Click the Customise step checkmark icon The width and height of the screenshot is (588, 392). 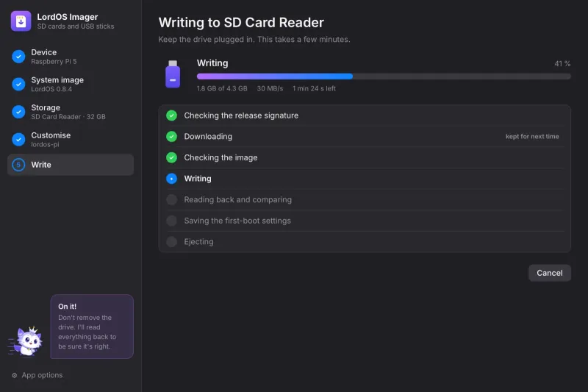(18, 140)
